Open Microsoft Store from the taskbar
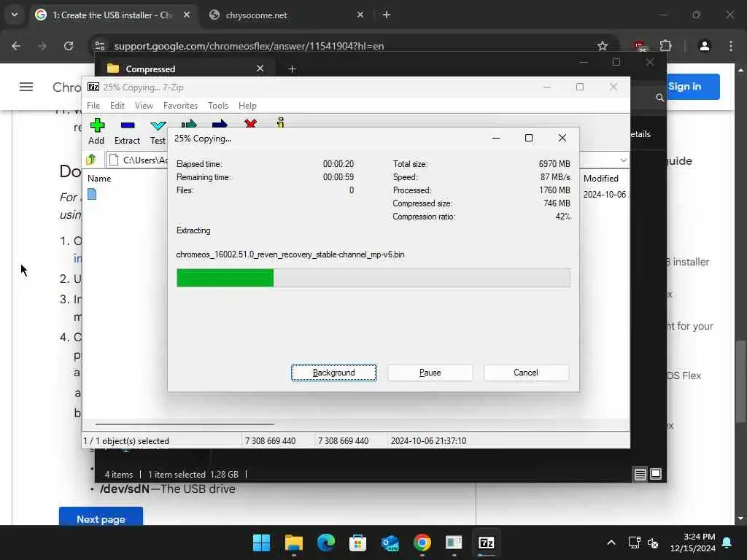The width and height of the screenshot is (747, 560). (357, 542)
